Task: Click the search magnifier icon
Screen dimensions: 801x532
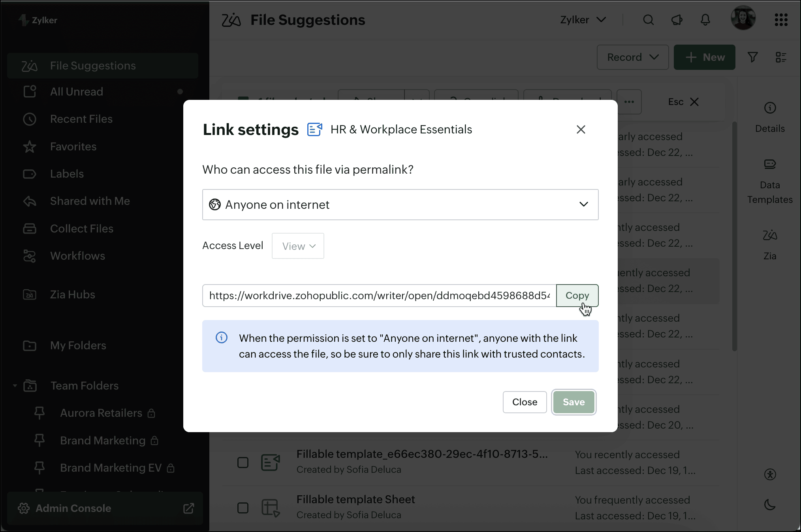Action: 648,20
